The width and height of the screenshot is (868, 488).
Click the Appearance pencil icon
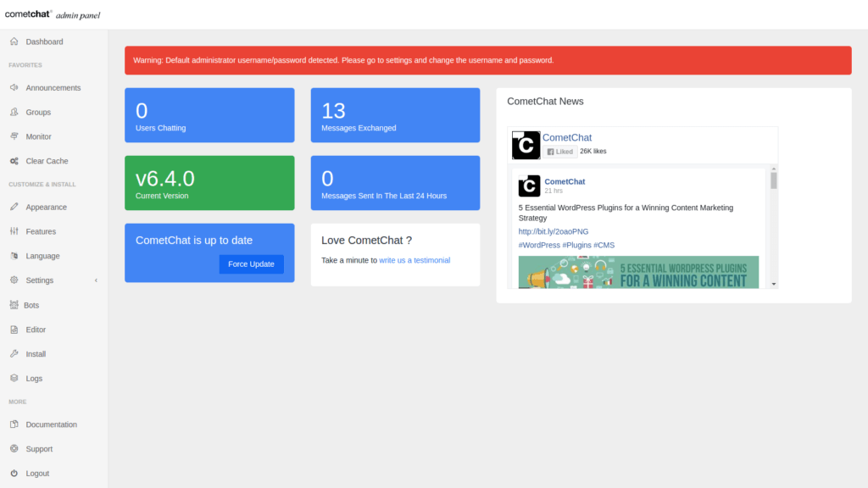pos(14,207)
